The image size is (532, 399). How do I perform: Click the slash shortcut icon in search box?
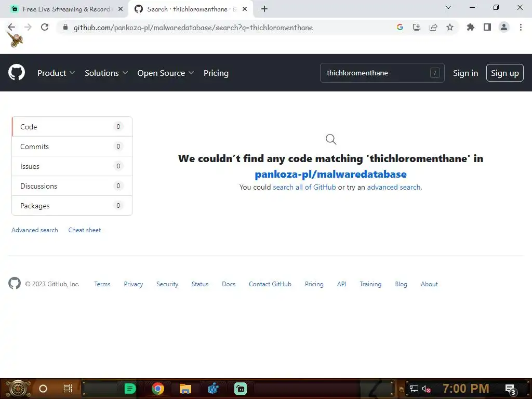coord(435,73)
